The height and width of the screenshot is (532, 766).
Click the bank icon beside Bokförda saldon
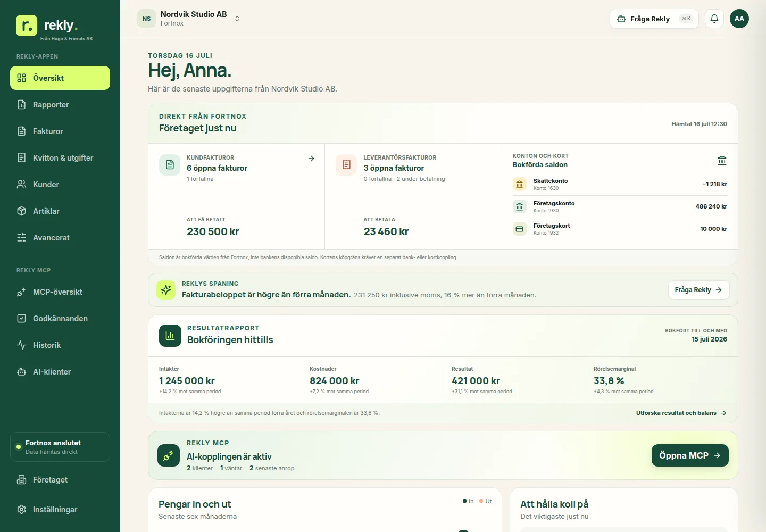point(722,161)
